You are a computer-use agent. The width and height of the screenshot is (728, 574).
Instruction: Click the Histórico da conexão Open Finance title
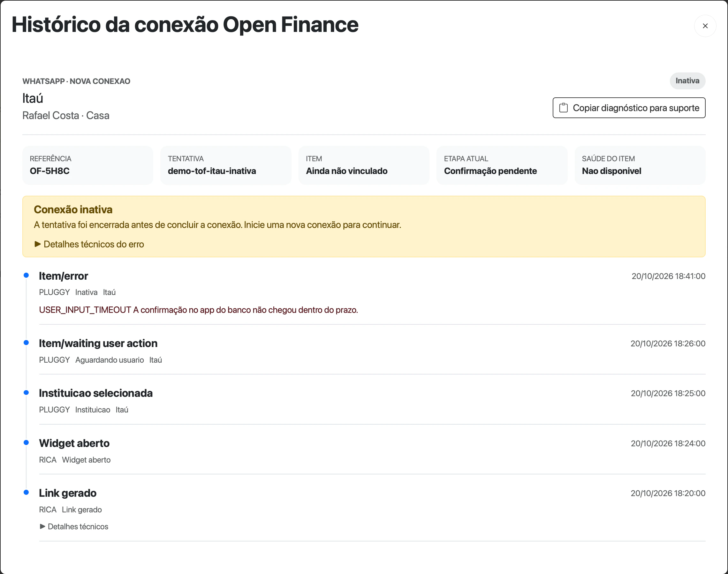[185, 25]
